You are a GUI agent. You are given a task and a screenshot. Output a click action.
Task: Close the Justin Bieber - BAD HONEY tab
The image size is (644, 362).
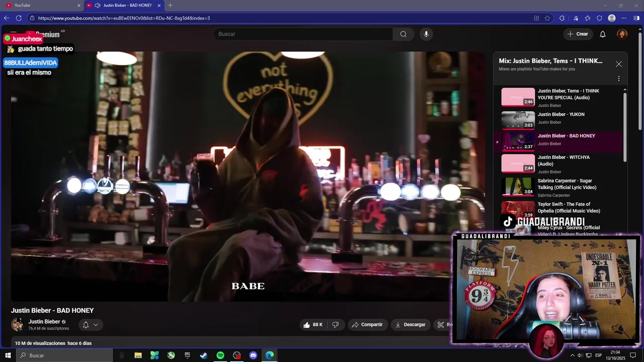pos(159,5)
